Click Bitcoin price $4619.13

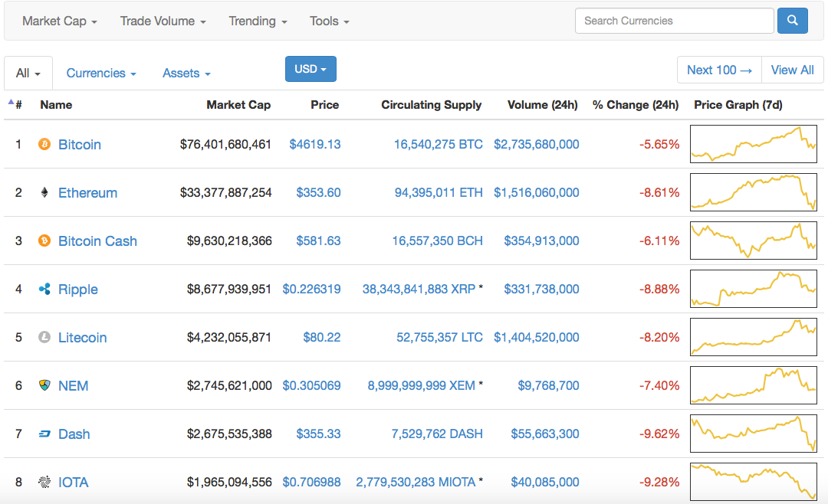pyautogui.click(x=315, y=144)
